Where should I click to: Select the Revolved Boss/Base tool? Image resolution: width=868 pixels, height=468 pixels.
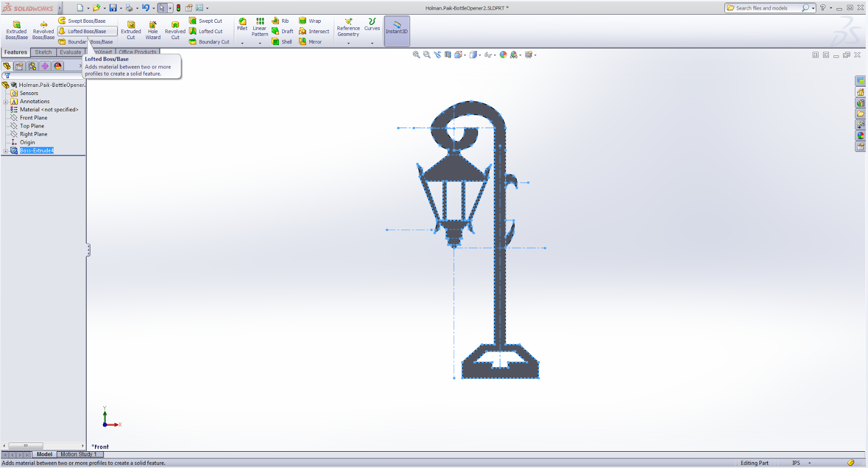[x=43, y=30]
